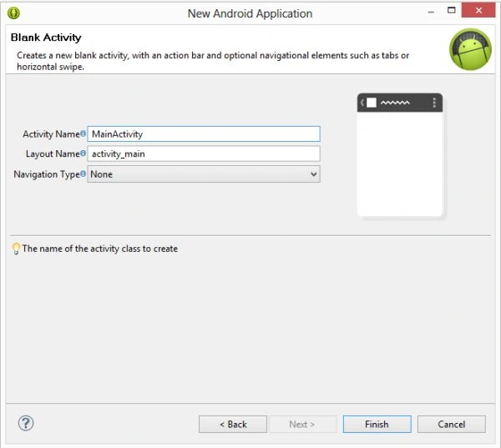This screenshot has height=448, width=501.
Task: Click the 'Creates a new blank activity' description text
Action: [x=213, y=61]
